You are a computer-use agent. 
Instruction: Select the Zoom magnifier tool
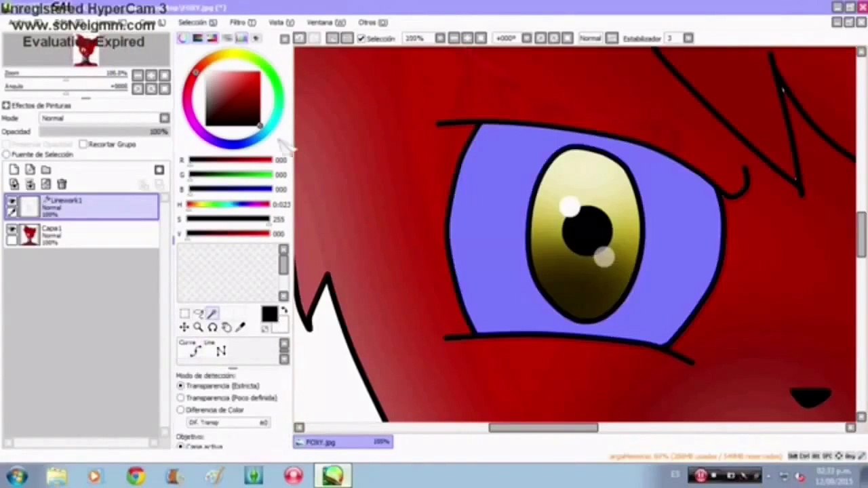point(198,327)
